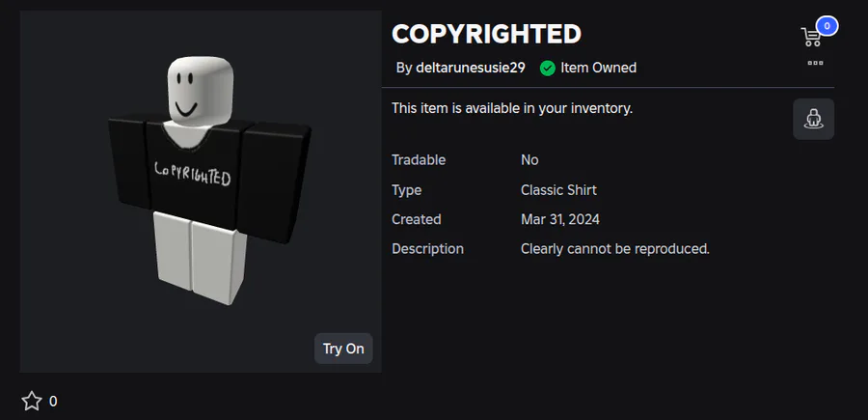Click the Item Owned label
This screenshot has height=420, width=868.
tap(598, 68)
